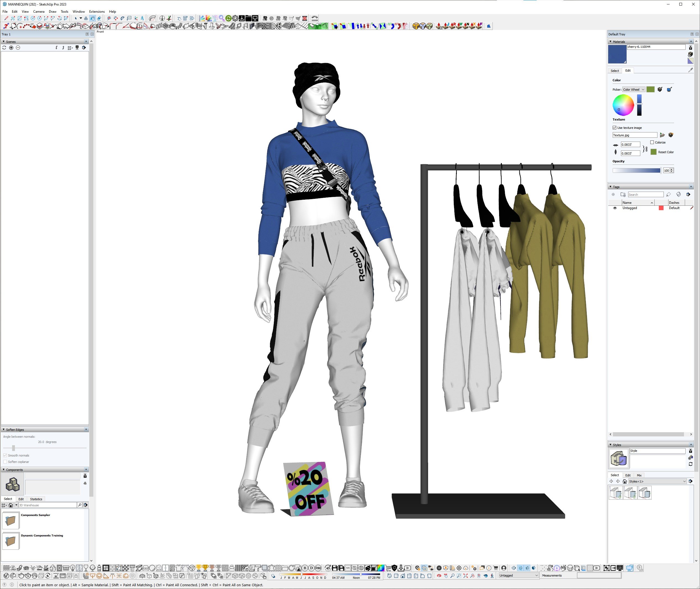Click the Add Tag plus icon
This screenshot has width=700, height=589.
[613, 194]
